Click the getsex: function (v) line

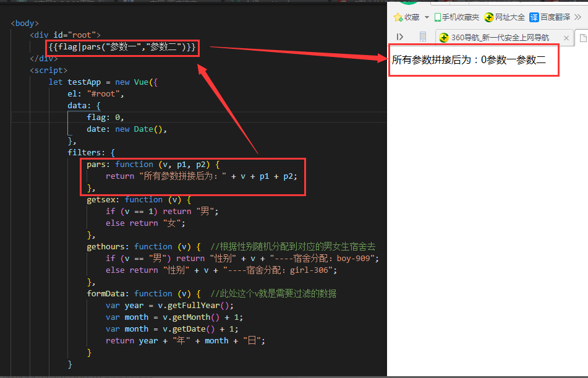[x=138, y=200]
